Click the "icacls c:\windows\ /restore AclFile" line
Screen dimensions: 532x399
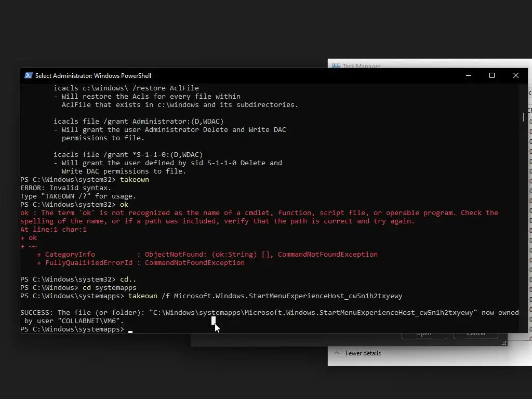(126, 88)
